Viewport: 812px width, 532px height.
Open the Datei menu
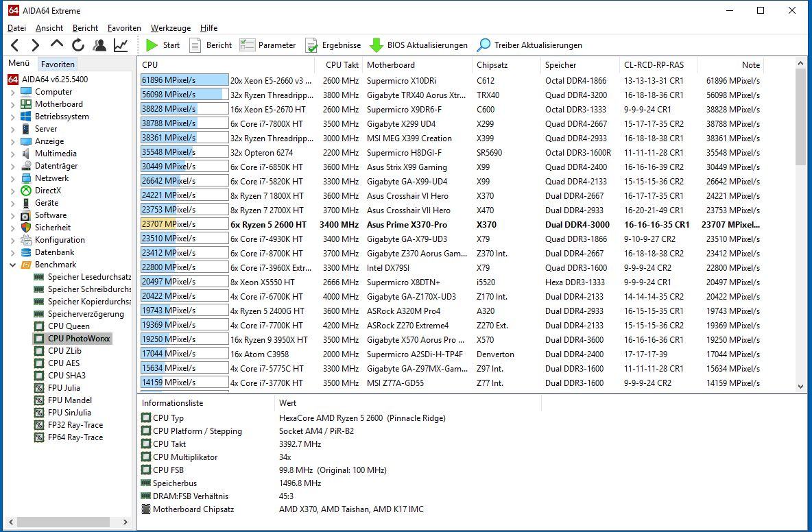(x=16, y=28)
